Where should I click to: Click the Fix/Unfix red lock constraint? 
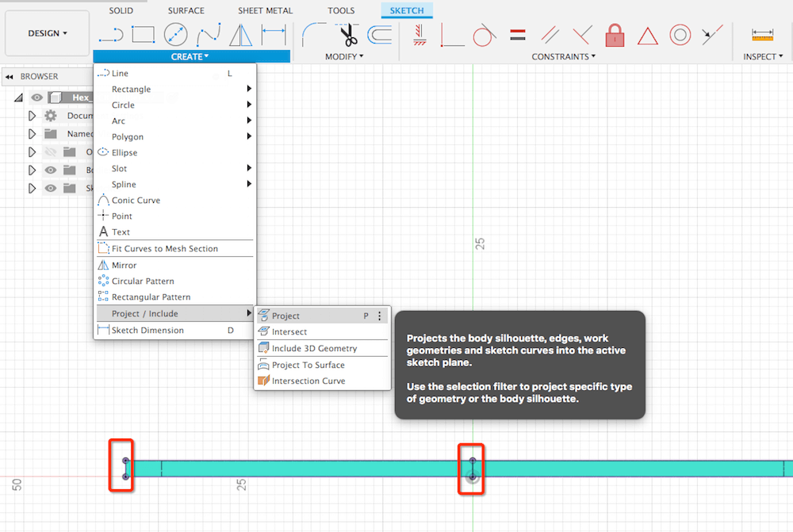(x=615, y=35)
